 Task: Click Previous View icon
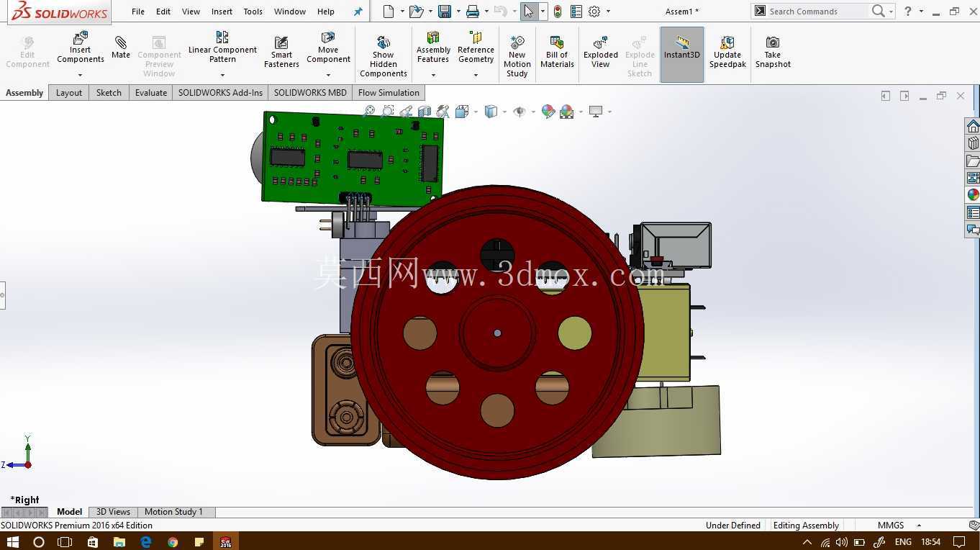click(407, 111)
